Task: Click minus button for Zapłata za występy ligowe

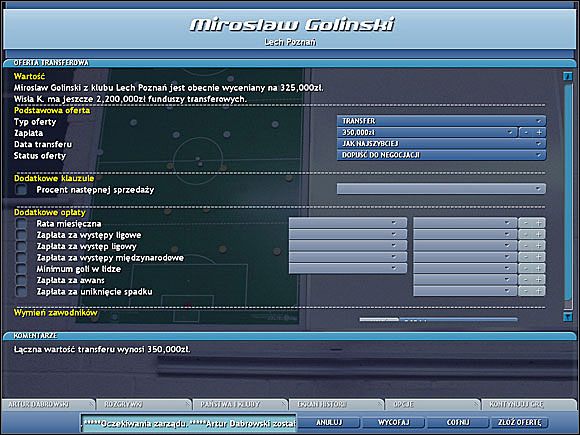Action: (526, 235)
